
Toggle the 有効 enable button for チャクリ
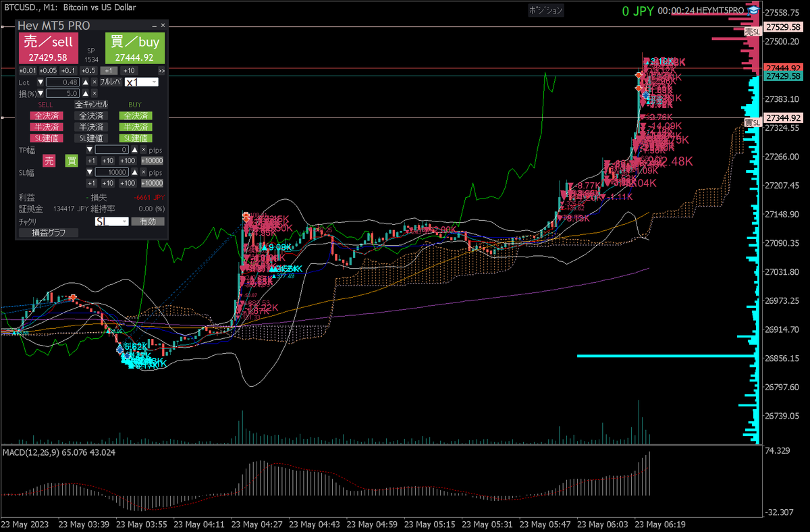[148, 221]
